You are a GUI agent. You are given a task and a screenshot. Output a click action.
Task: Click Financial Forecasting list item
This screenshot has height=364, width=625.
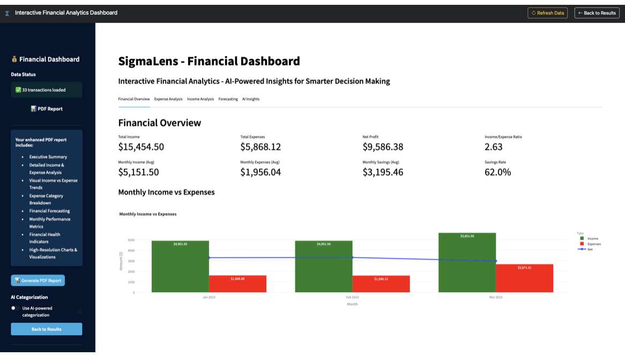point(49,211)
